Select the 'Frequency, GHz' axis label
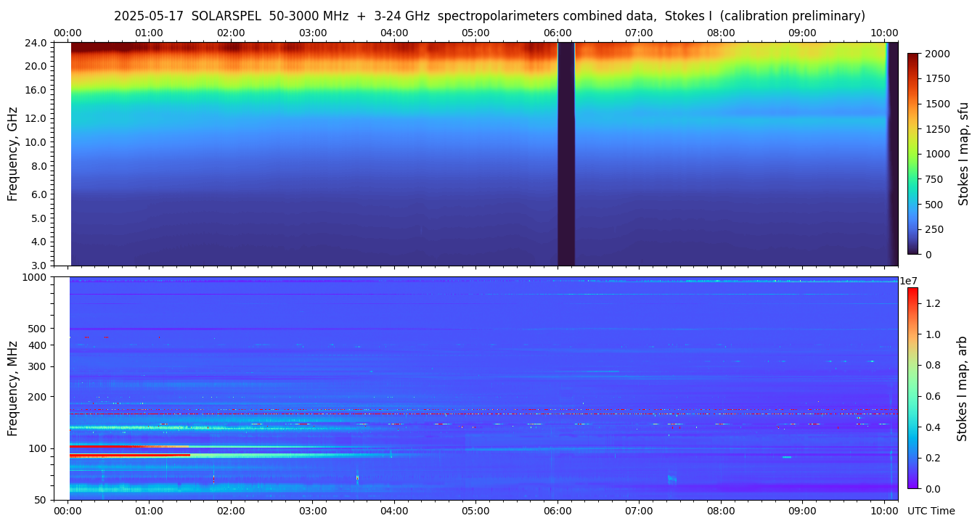The width and height of the screenshot is (980, 526). (12, 154)
